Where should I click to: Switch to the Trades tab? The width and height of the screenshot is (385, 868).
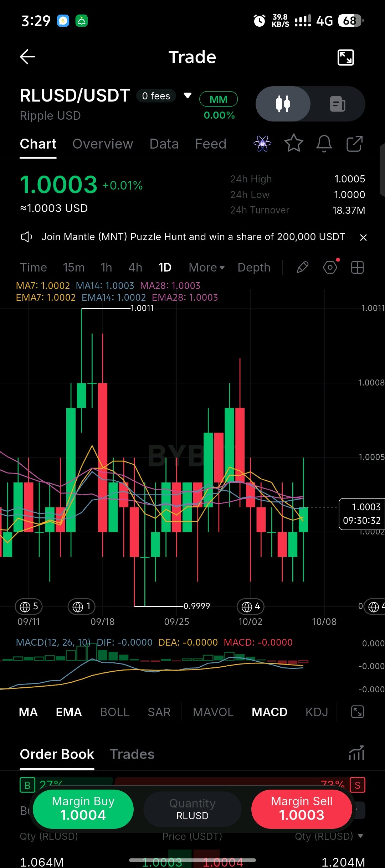coord(132,754)
